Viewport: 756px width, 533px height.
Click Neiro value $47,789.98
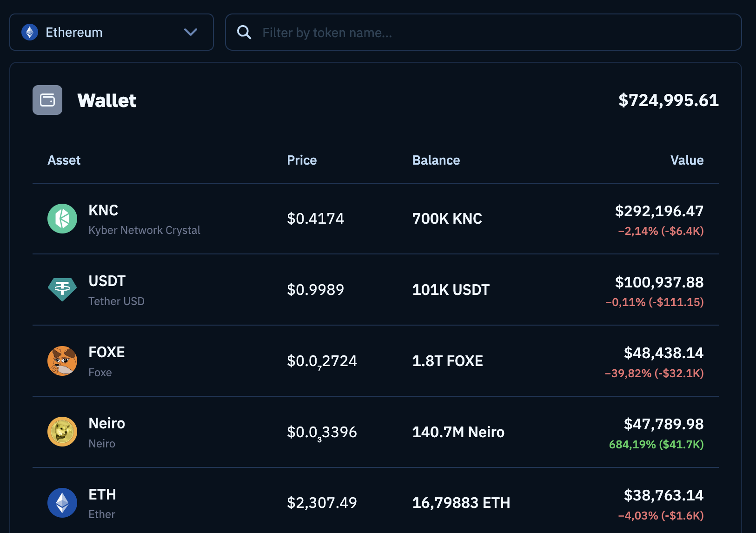point(664,424)
